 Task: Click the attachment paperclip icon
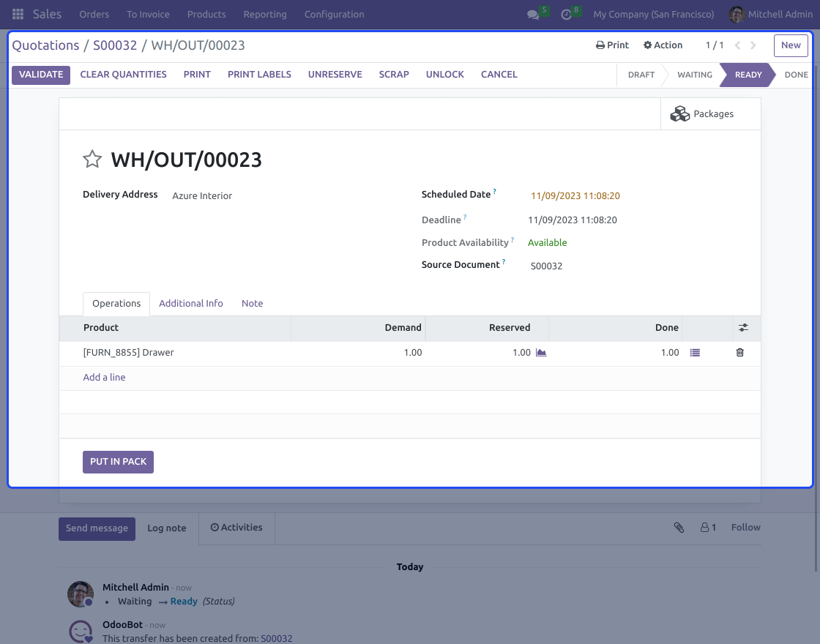coord(679,528)
